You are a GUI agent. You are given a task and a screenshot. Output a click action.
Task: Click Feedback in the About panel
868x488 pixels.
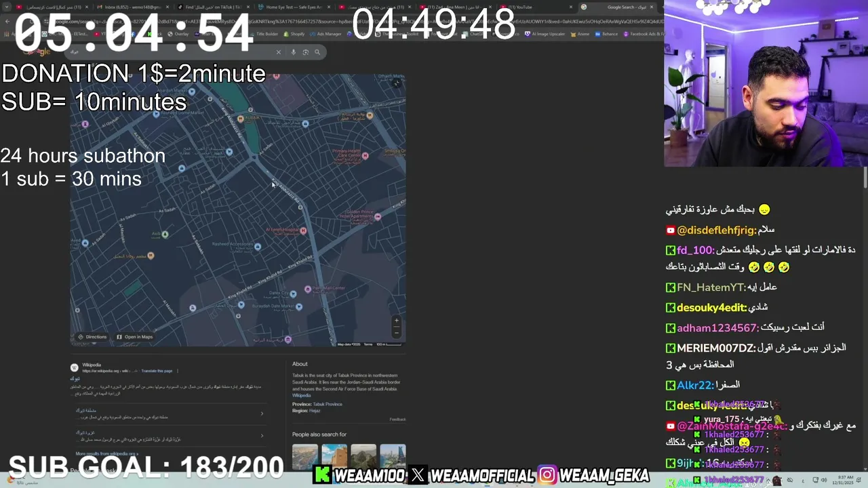click(x=397, y=419)
